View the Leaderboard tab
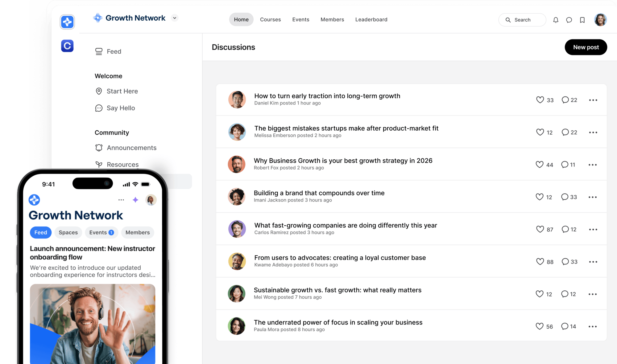The image size is (617, 364). click(x=371, y=19)
